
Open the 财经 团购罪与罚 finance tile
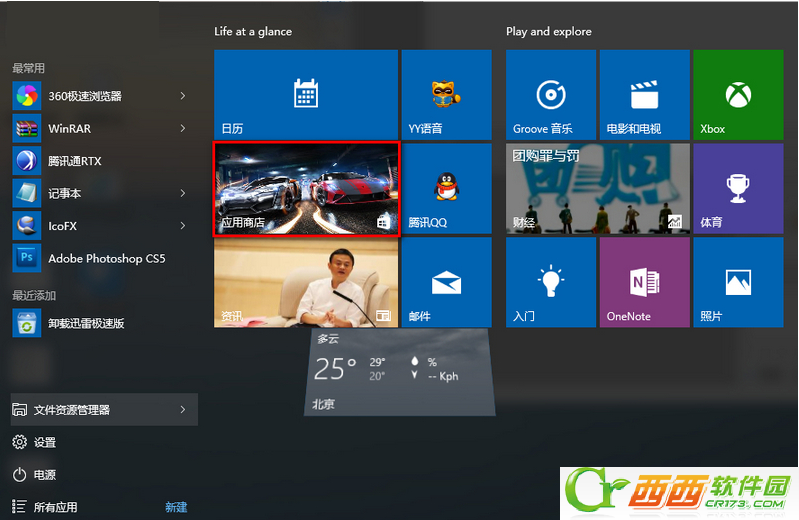598,188
